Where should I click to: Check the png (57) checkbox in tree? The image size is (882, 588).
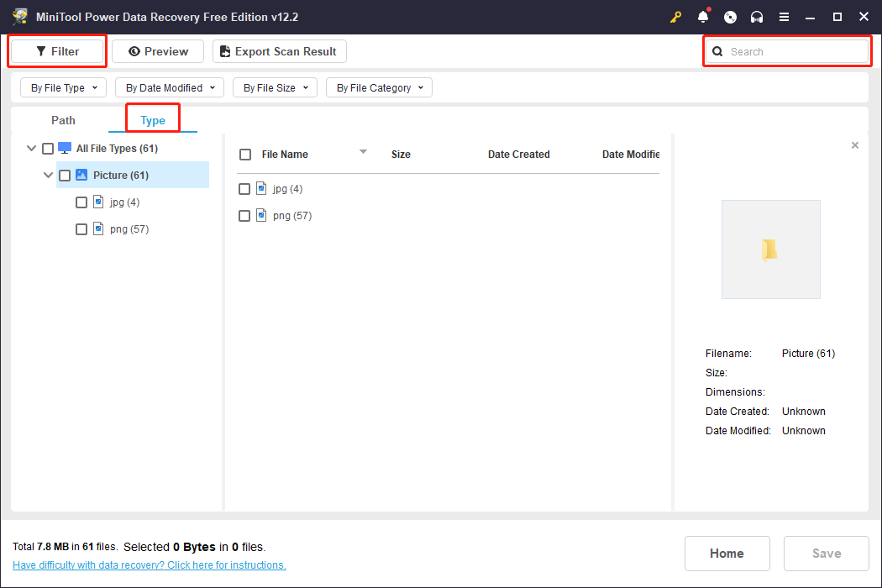(x=81, y=229)
